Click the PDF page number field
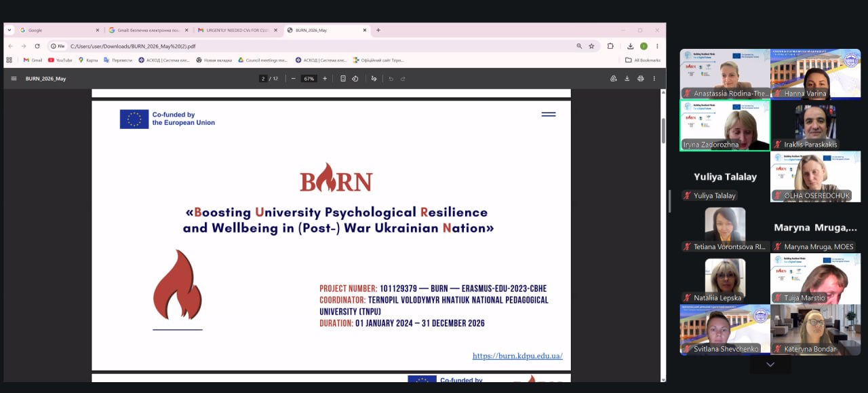Viewport: 868px width, 393px height. click(x=263, y=79)
